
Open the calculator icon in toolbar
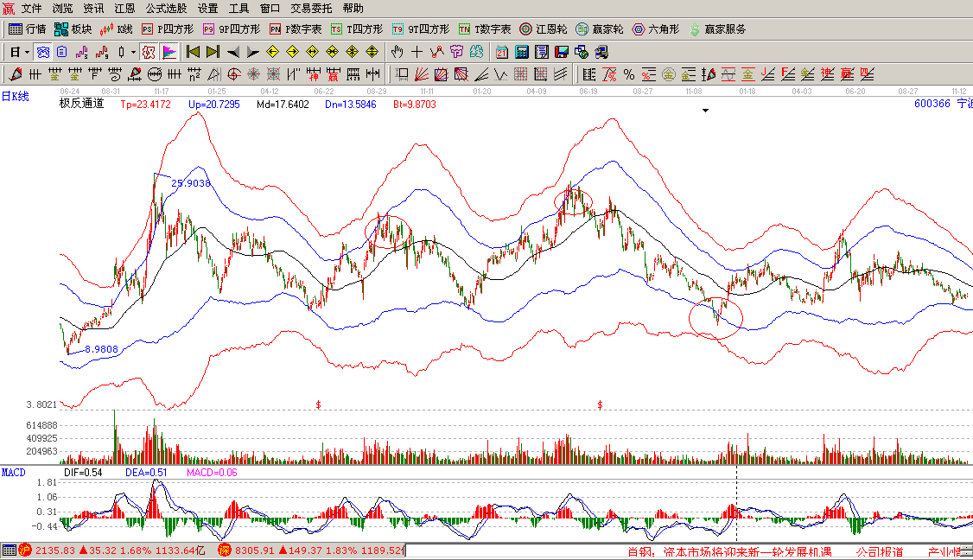point(522,51)
